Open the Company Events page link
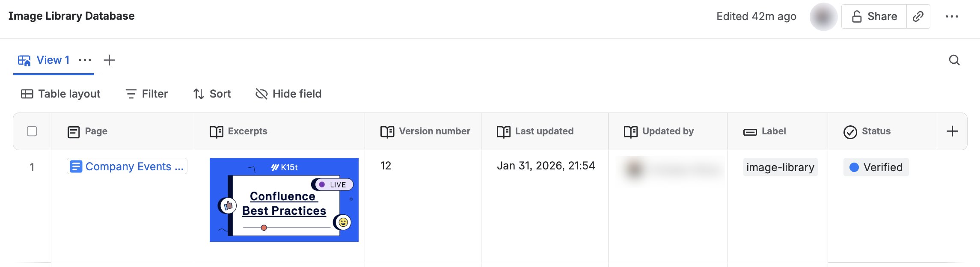The height and width of the screenshot is (267, 980). click(127, 166)
